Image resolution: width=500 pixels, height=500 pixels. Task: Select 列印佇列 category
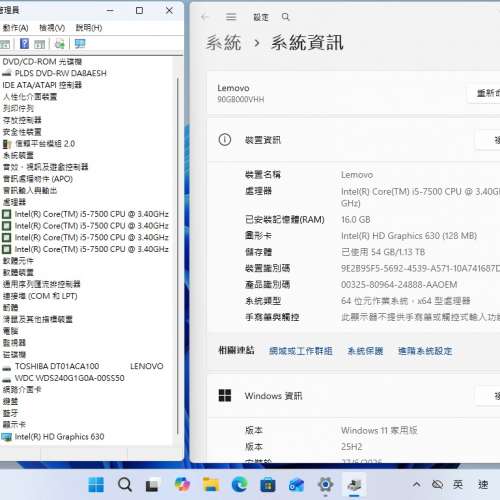(x=18, y=108)
